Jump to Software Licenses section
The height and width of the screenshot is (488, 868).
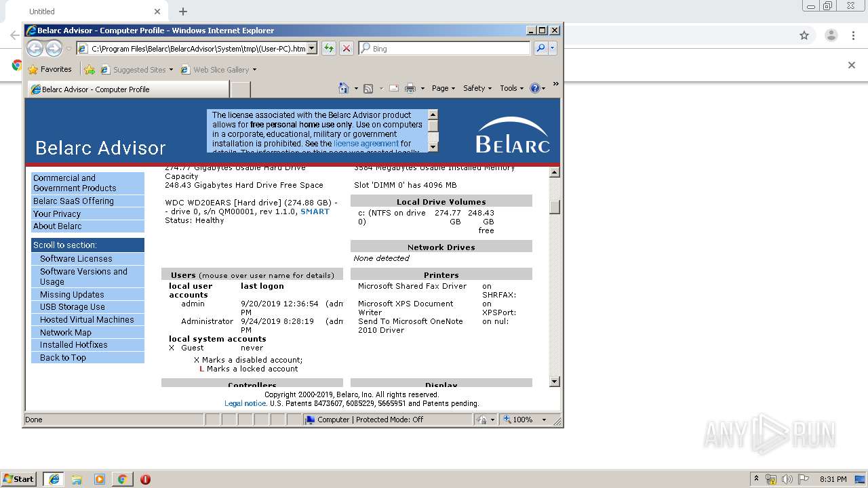click(x=87, y=259)
